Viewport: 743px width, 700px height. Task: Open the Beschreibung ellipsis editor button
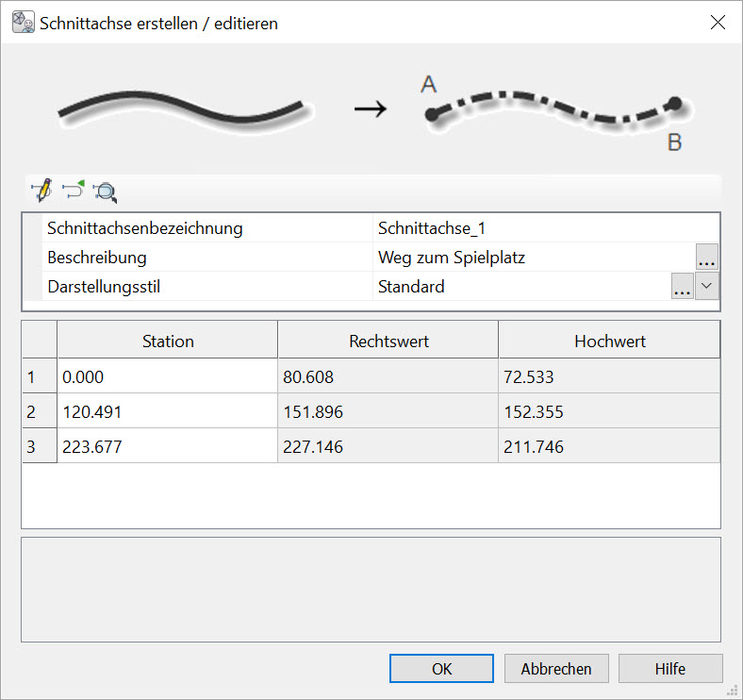coord(707,258)
